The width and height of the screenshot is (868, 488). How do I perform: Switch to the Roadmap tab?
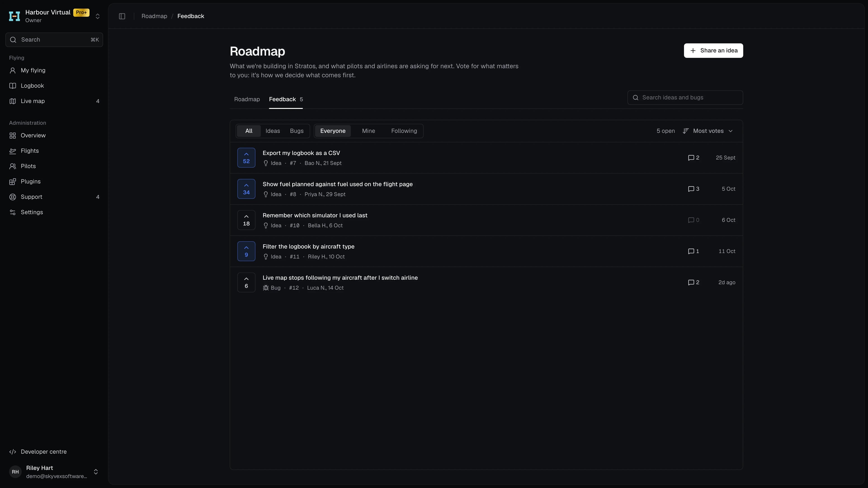coord(247,99)
